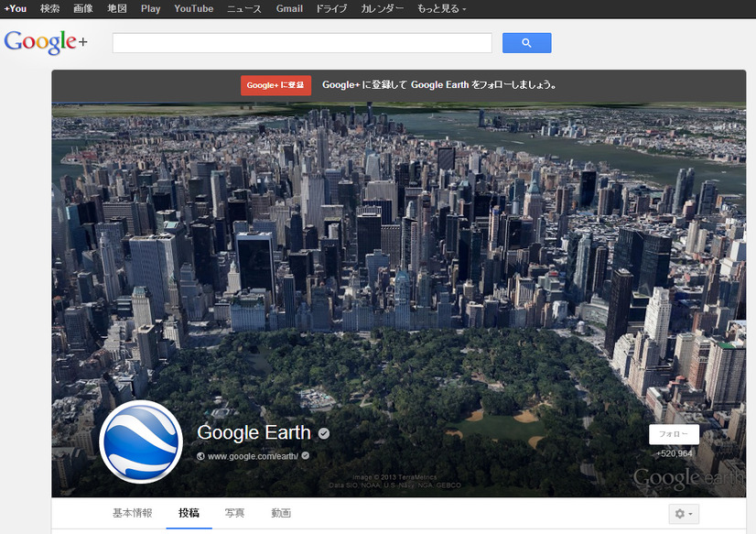Image resolution: width=756 pixels, height=534 pixels.
Task: Click the Google Earth page title
Action: [254, 432]
